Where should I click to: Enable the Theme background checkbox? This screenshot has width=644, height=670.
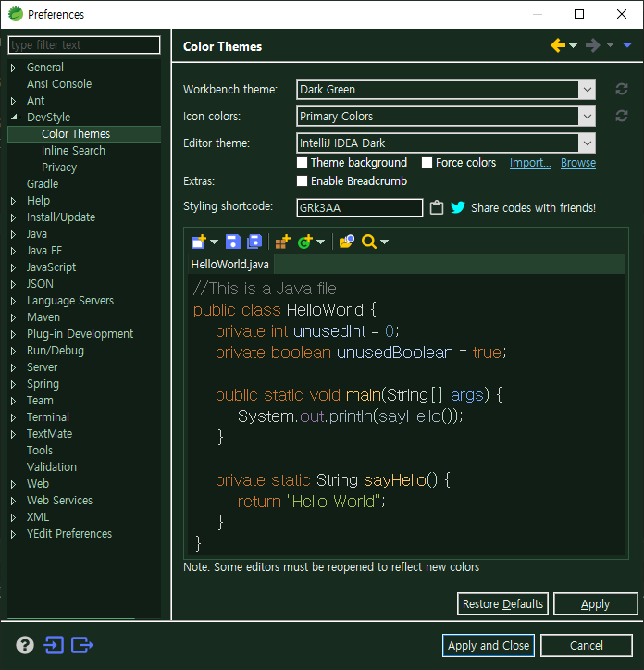pyautogui.click(x=303, y=163)
